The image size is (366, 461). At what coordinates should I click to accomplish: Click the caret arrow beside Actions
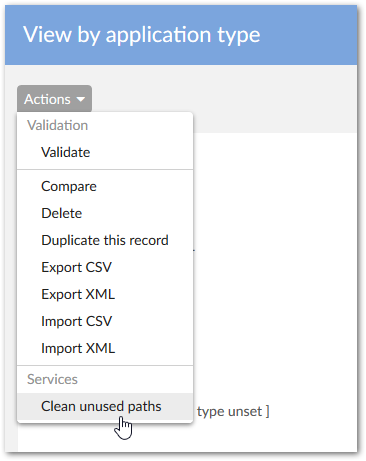(x=81, y=99)
